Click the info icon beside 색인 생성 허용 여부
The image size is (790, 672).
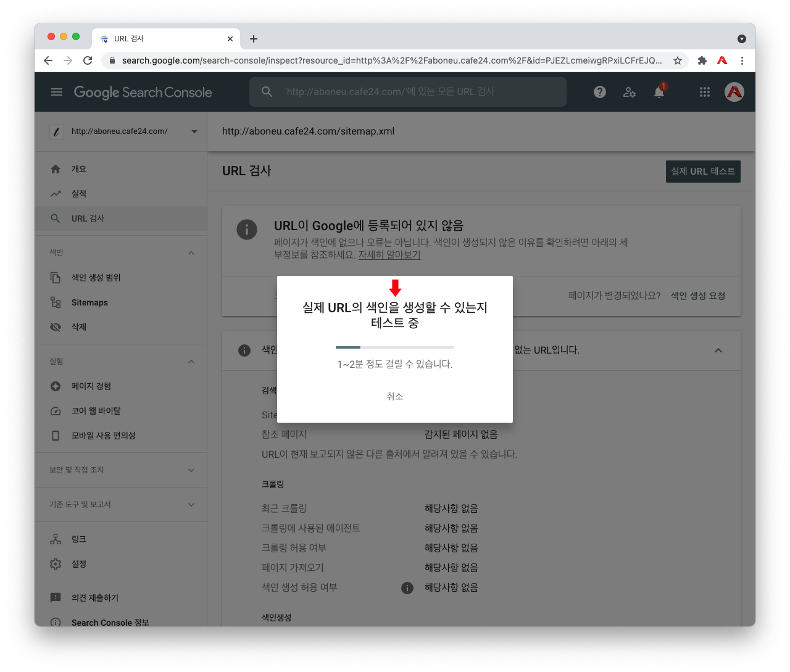click(x=407, y=588)
